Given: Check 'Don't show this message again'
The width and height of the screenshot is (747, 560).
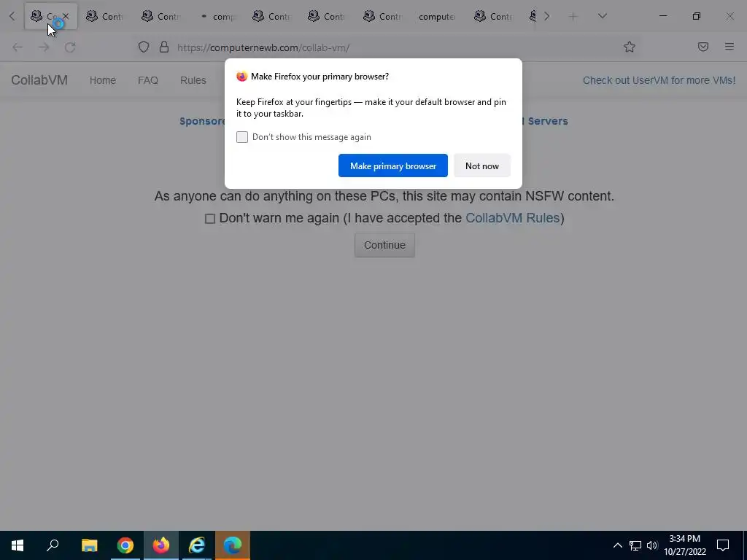Looking at the screenshot, I should coord(242,137).
